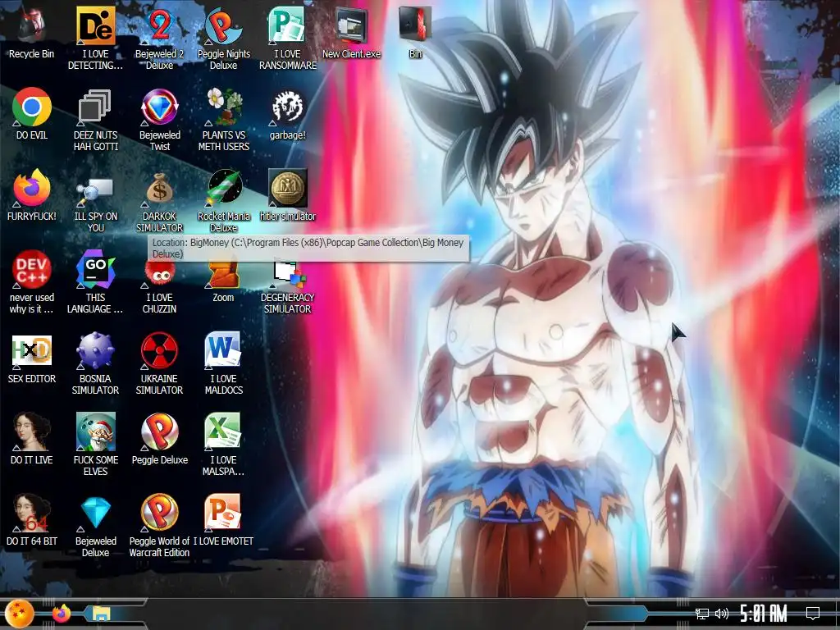
Task: Launch the Santa elf game shortcut
Action: tap(95, 444)
